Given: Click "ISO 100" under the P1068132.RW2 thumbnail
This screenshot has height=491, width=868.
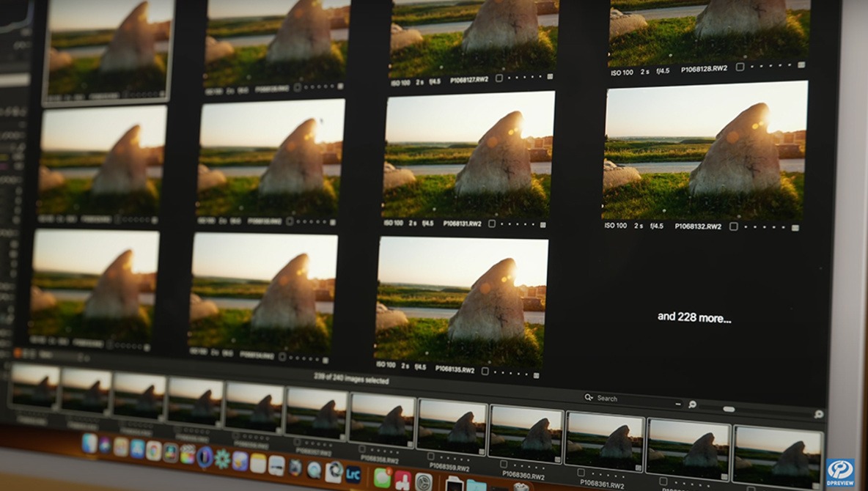Looking at the screenshot, I should click(x=616, y=226).
